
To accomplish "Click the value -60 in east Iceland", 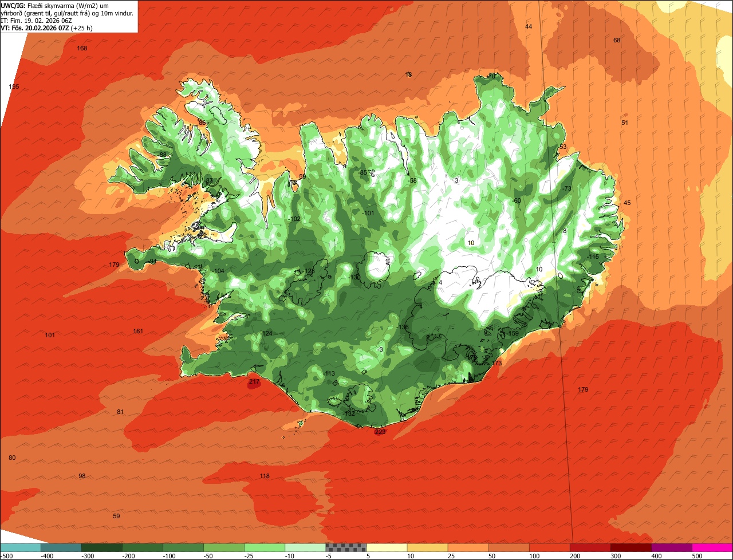I will (x=516, y=200).
